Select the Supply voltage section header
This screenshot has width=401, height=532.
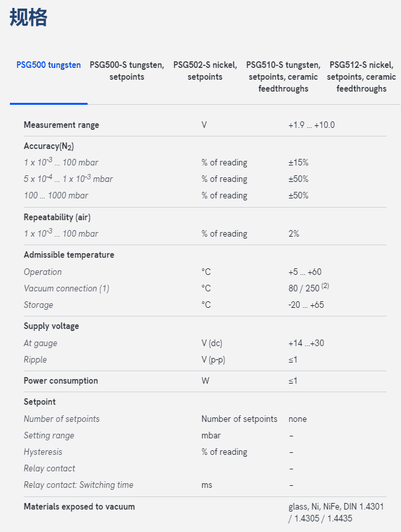click(51, 326)
